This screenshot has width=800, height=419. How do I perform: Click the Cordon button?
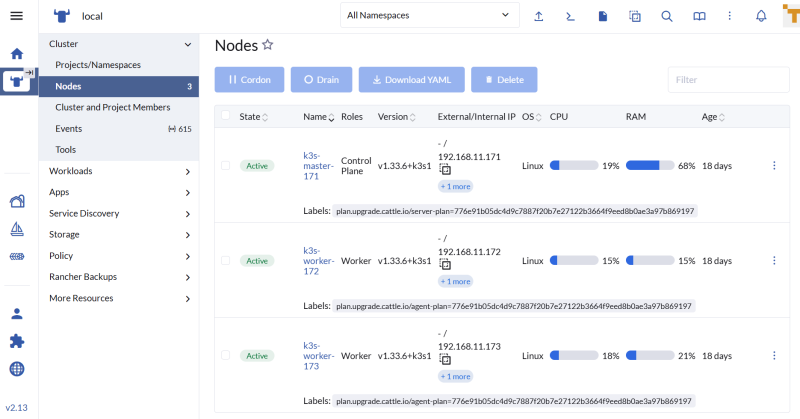[249, 80]
